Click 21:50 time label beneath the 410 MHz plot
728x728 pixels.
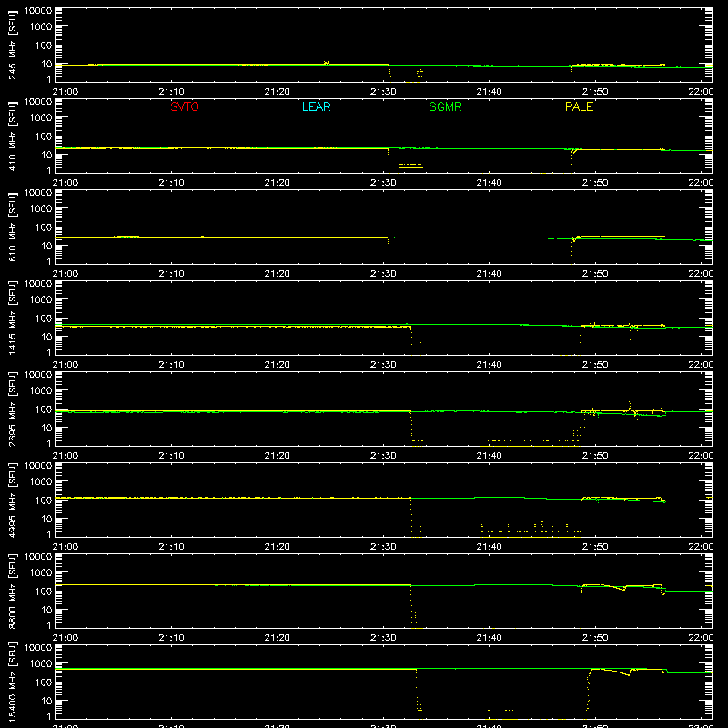tap(595, 183)
